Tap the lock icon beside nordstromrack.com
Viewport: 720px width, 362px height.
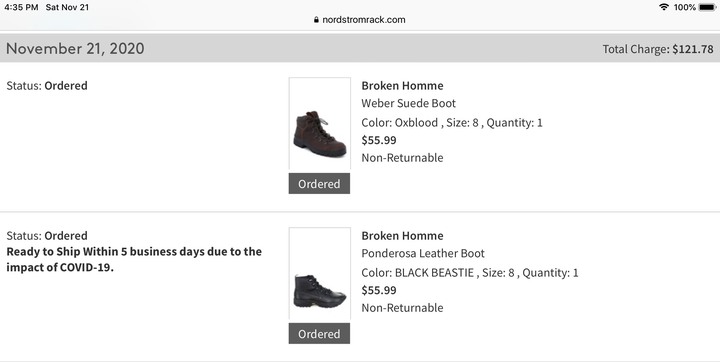tap(316, 20)
